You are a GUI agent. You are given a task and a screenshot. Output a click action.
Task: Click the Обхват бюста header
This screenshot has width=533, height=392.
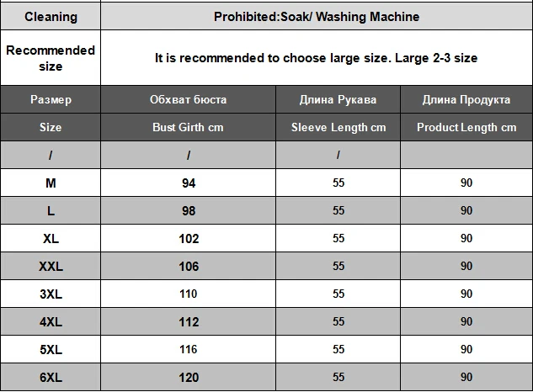click(188, 99)
